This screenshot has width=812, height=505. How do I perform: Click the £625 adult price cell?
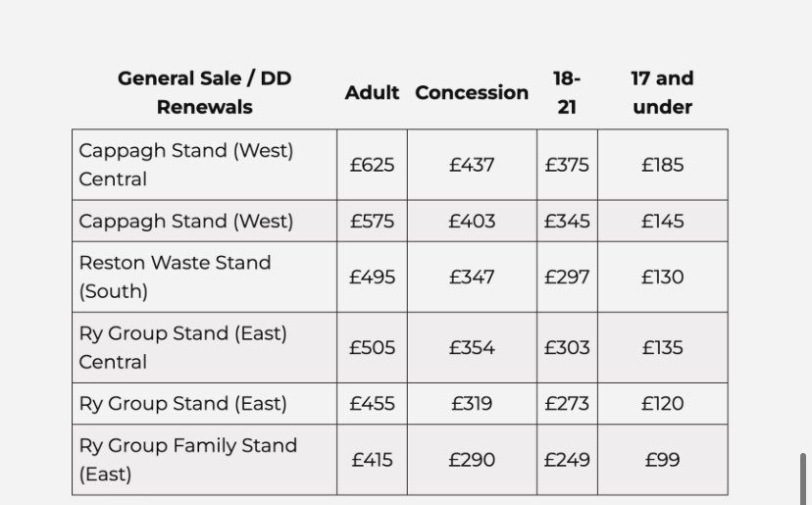tap(372, 165)
